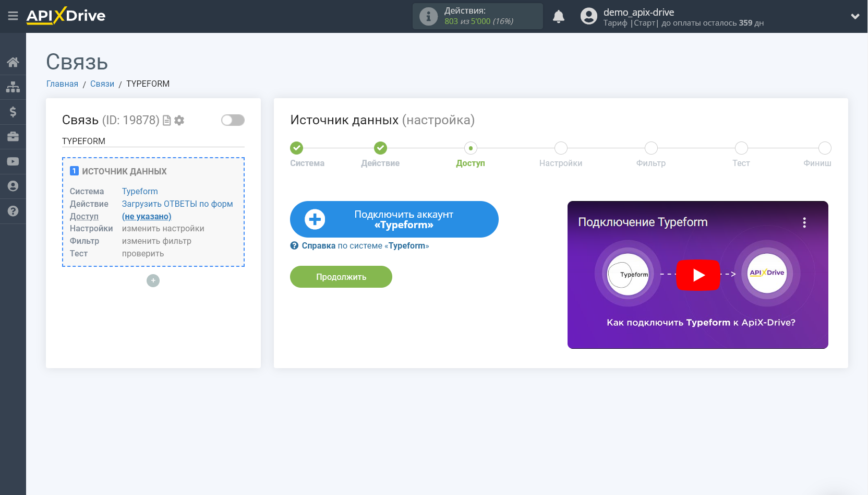Click the (не указано) access link

click(x=147, y=217)
